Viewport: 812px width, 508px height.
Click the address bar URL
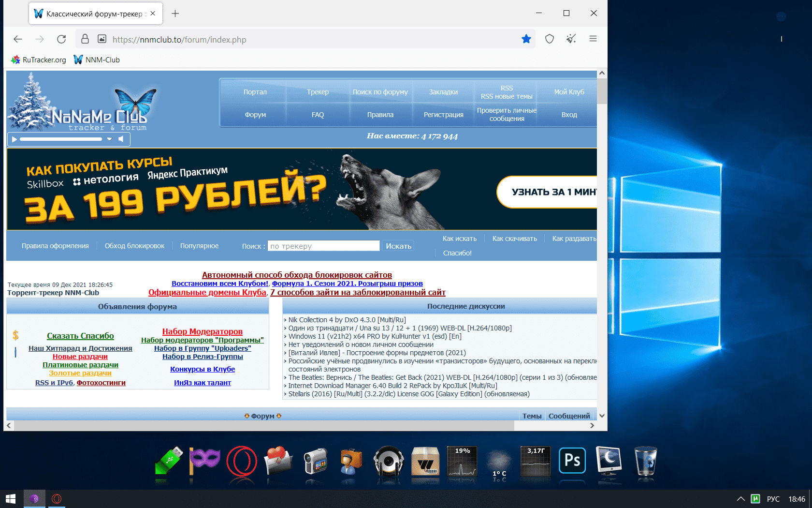(179, 40)
